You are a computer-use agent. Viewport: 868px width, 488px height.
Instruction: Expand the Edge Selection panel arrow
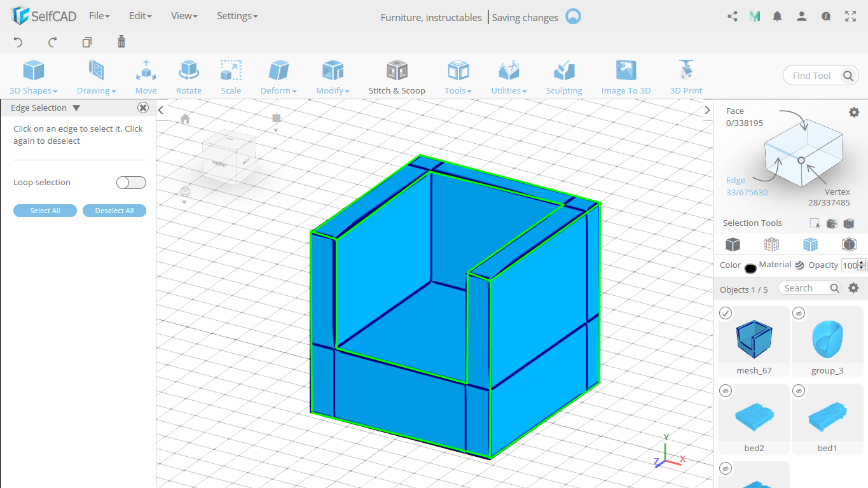pyautogui.click(x=76, y=108)
